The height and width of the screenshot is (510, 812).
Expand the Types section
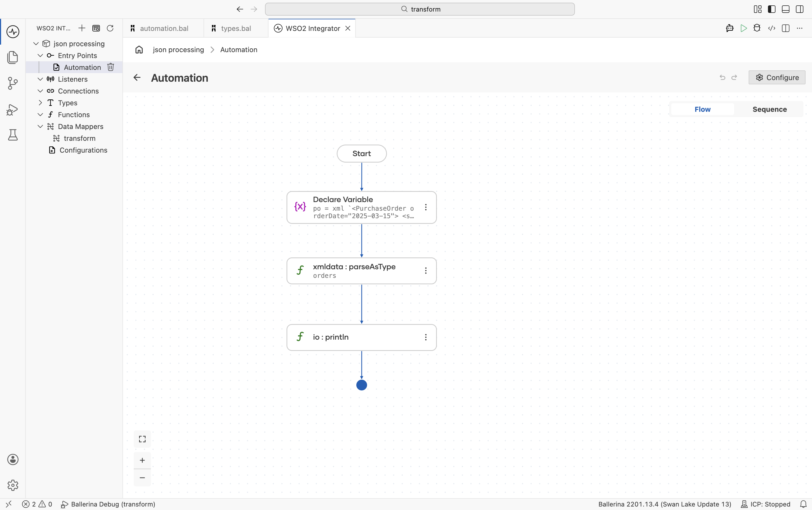pyautogui.click(x=40, y=103)
